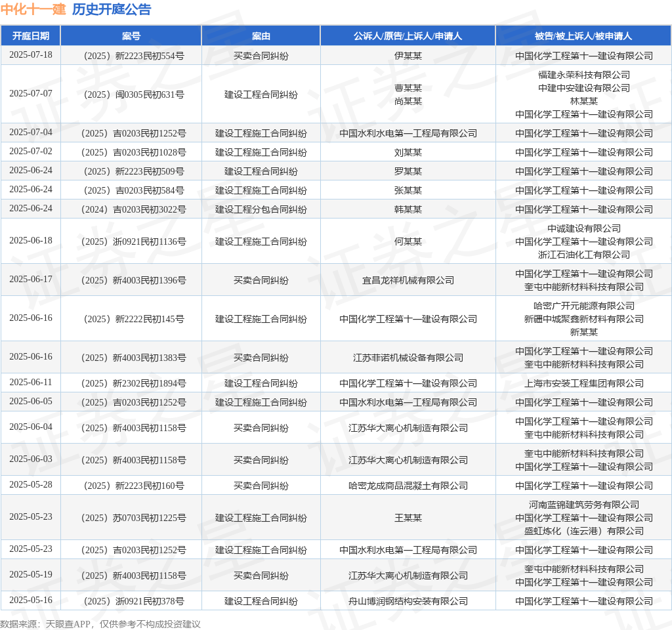This screenshot has height=630, width=672.
Task: Select the date cell 2025-06-18
Action: tap(31, 241)
